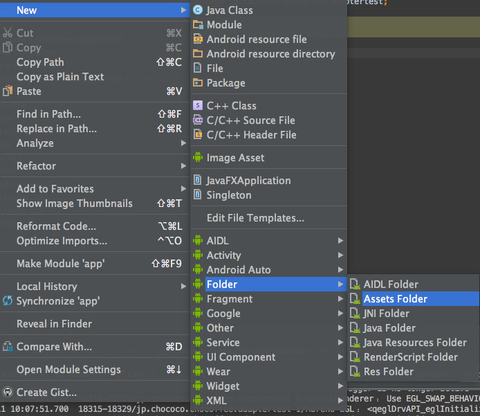Open the Other submenu item
The height and width of the screenshot is (416, 480).
tap(269, 328)
